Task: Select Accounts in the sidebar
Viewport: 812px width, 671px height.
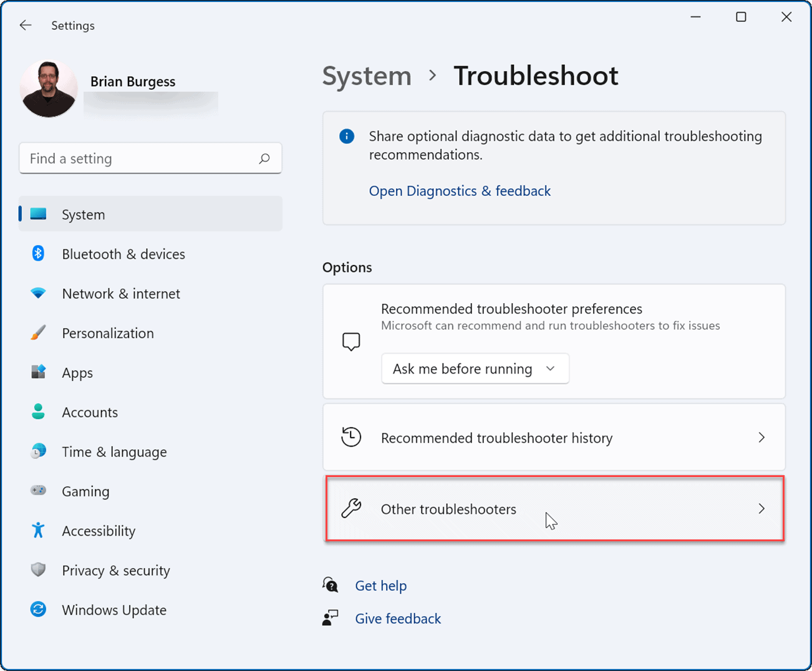Action: point(90,412)
